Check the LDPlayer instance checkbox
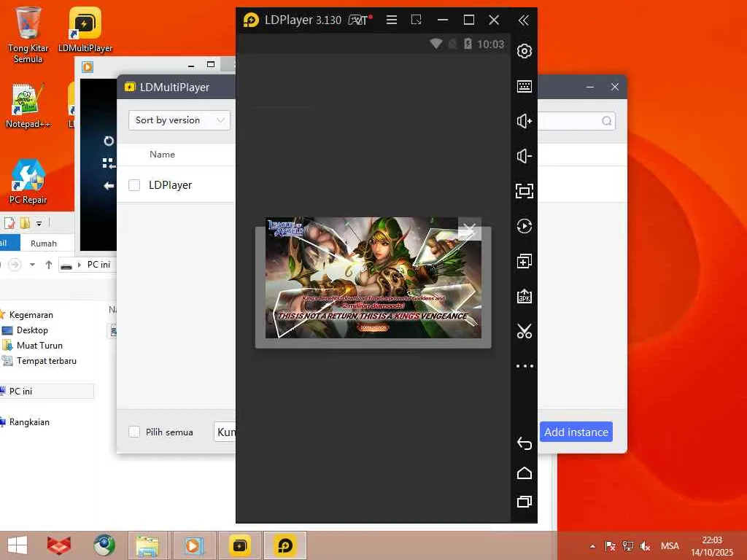Screen dimensions: 747x560 [x=134, y=184]
